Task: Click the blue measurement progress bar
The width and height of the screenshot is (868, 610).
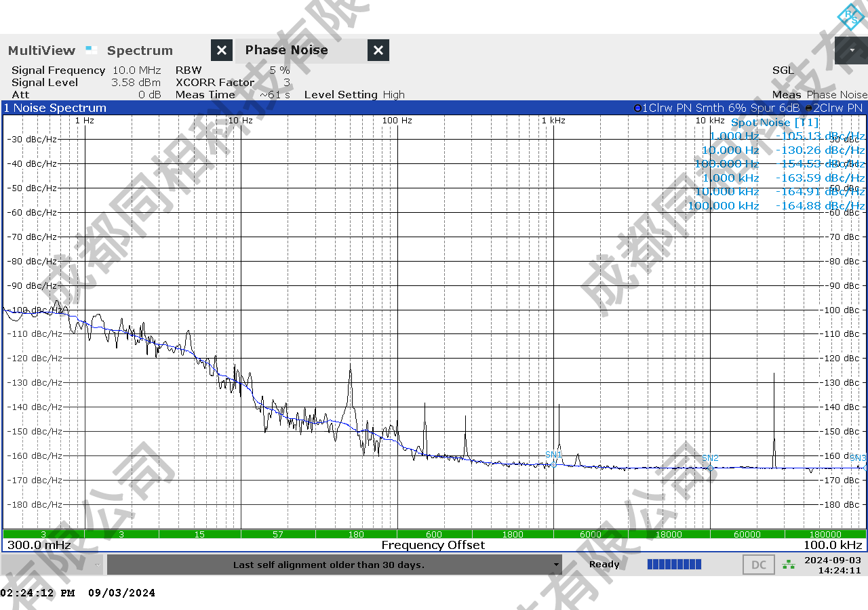Action: pos(674,565)
